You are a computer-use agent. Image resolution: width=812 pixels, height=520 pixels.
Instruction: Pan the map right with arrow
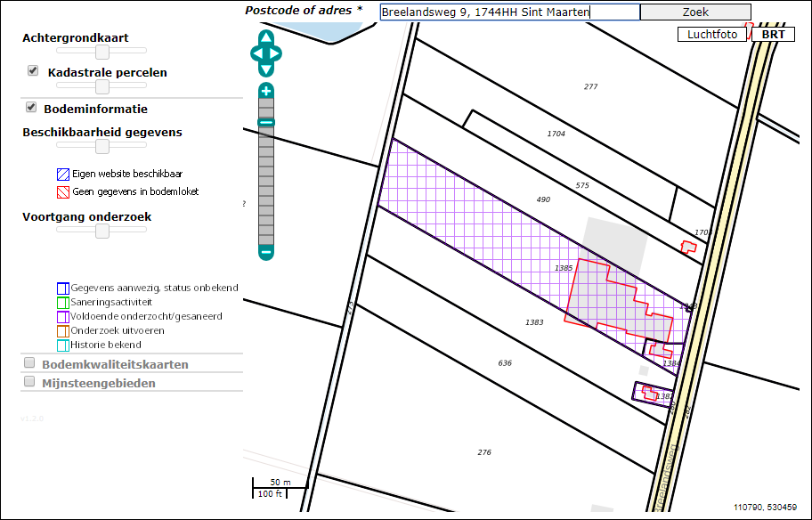[x=277, y=53]
